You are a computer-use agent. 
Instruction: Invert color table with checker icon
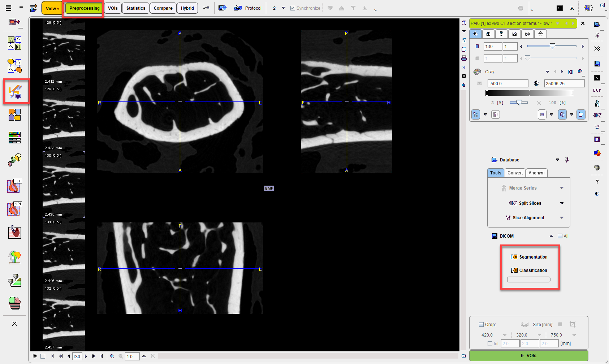click(570, 72)
